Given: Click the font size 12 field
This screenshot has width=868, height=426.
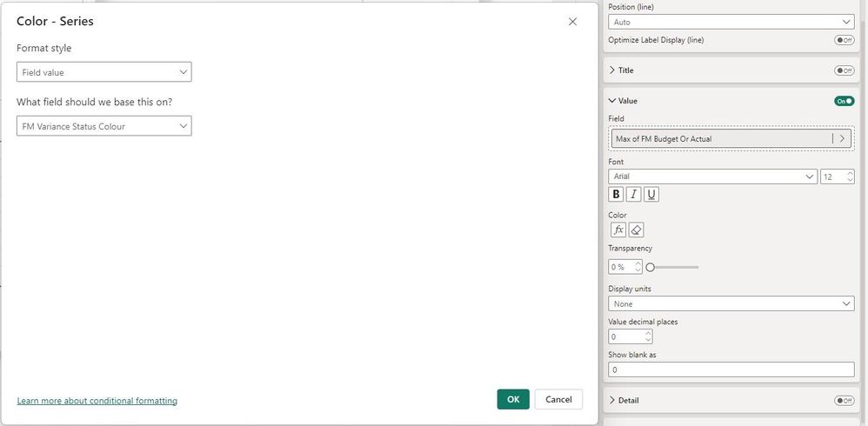Looking at the screenshot, I should 832,176.
